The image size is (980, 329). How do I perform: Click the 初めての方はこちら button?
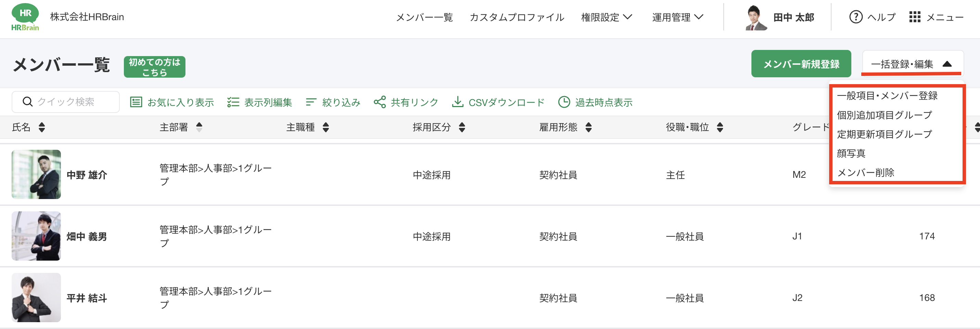coord(154,67)
